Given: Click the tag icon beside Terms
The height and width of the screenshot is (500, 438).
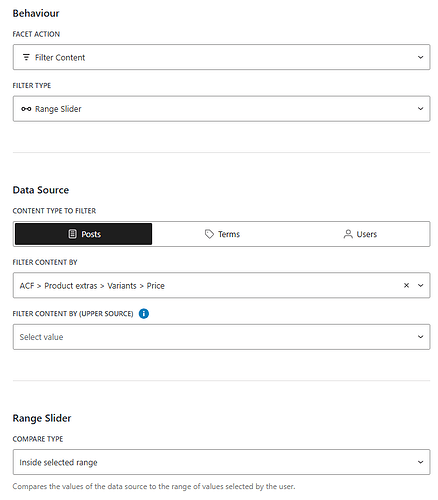Looking at the screenshot, I should [x=209, y=234].
